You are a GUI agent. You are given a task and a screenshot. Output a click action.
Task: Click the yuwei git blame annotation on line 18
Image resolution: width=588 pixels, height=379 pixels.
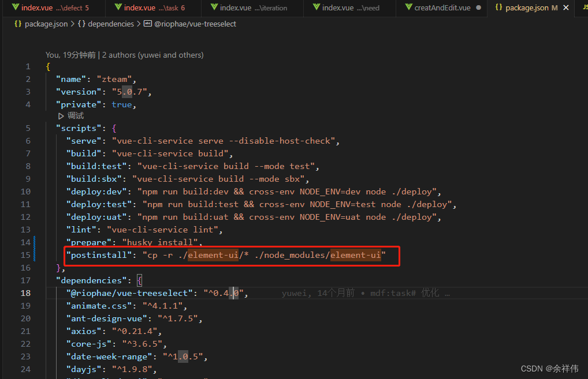(366, 293)
